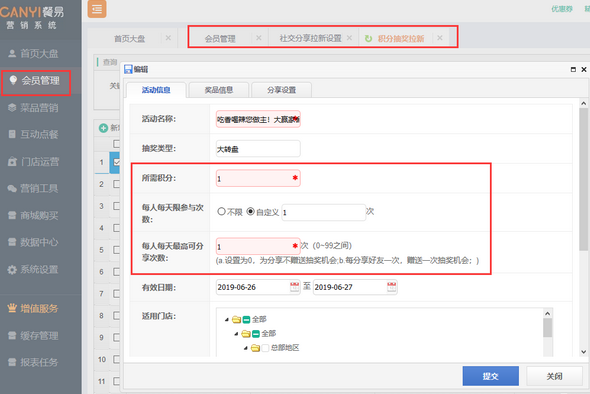Switch to the 积分抽奖拉新 page tab

click(401, 38)
